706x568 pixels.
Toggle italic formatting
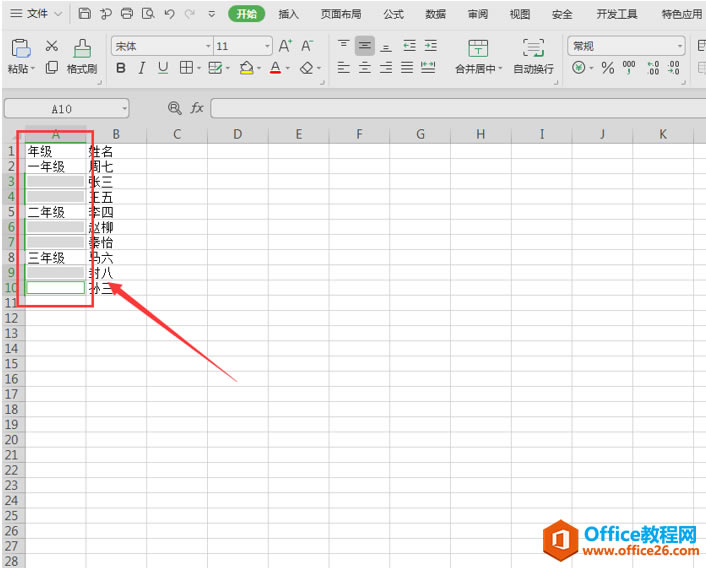point(142,68)
